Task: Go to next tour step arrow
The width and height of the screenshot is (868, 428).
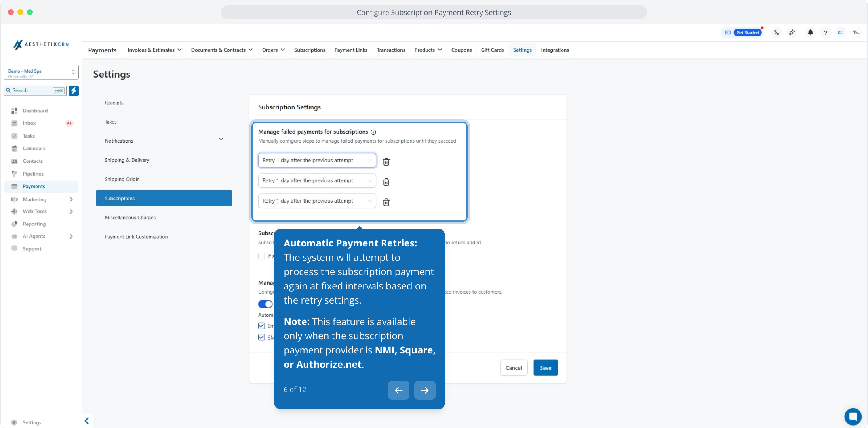Action: [424, 390]
